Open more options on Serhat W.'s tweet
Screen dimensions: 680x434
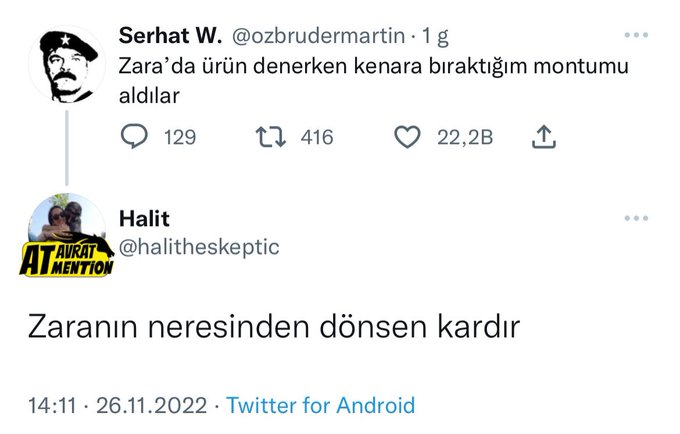pyautogui.click(x=636, y=35)
